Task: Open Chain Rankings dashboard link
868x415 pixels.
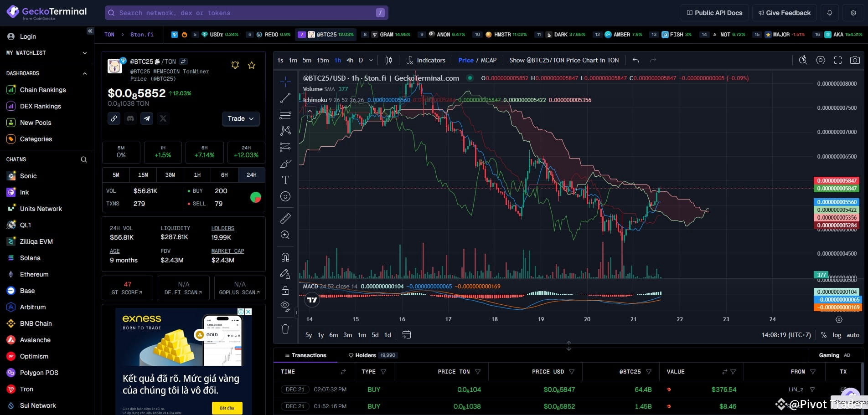Action: [x=43, y=90]
